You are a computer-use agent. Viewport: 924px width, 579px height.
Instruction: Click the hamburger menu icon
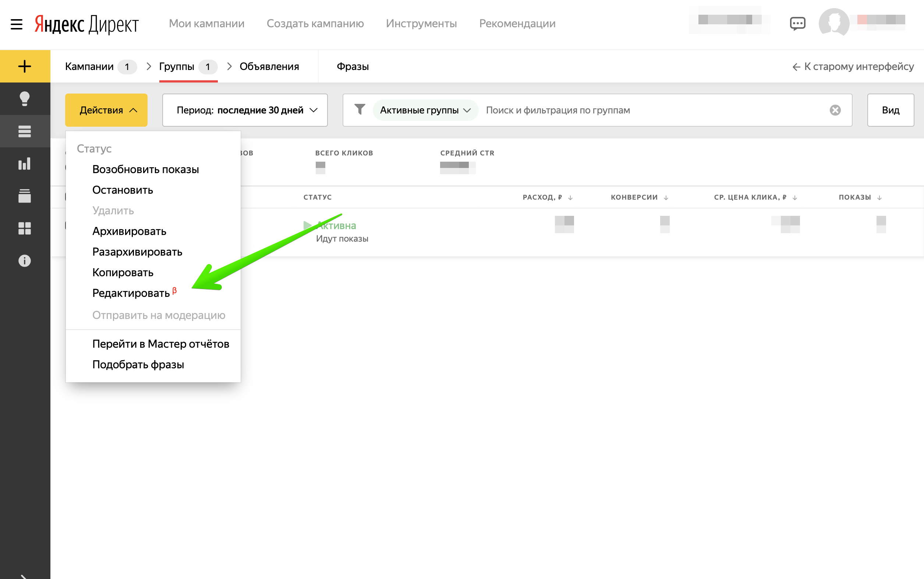coord(17,24)
